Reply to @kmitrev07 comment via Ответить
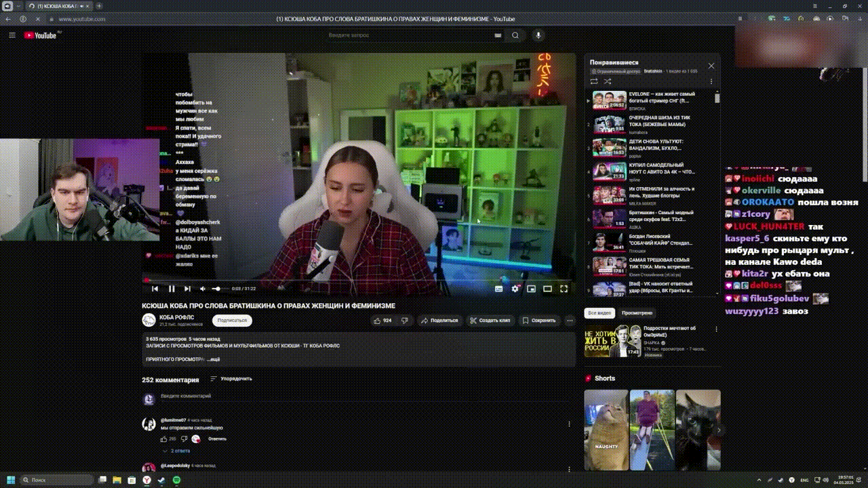868x488 pixels. (217, 439)
